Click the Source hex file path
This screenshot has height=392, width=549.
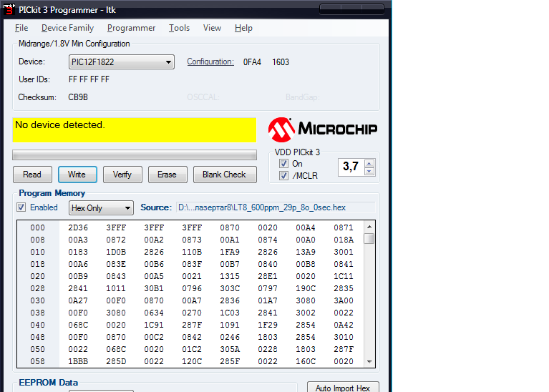coord(275,207)
